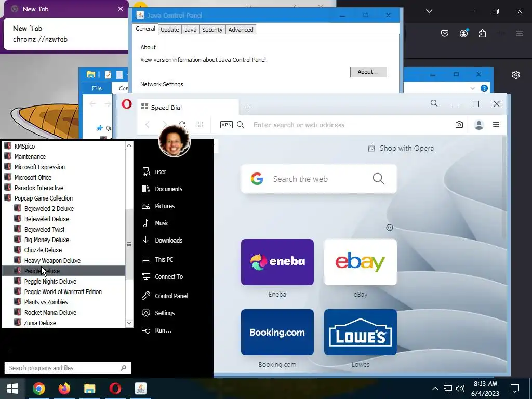Image resolution: width=532 pixels, height=399 pixels.
Task: Open Firefox from the taskbar
Action: tap(64, 389)
